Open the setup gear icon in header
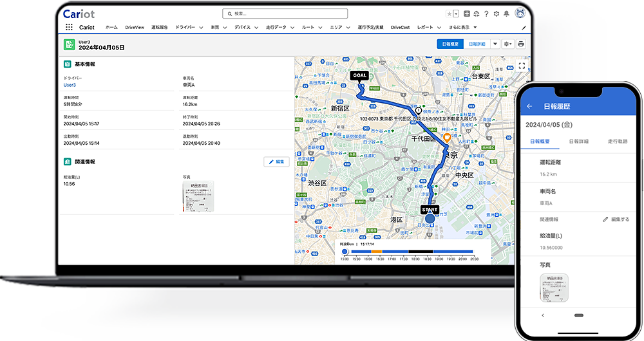Viewport: 644px width, 341px height. coord(495,14)
